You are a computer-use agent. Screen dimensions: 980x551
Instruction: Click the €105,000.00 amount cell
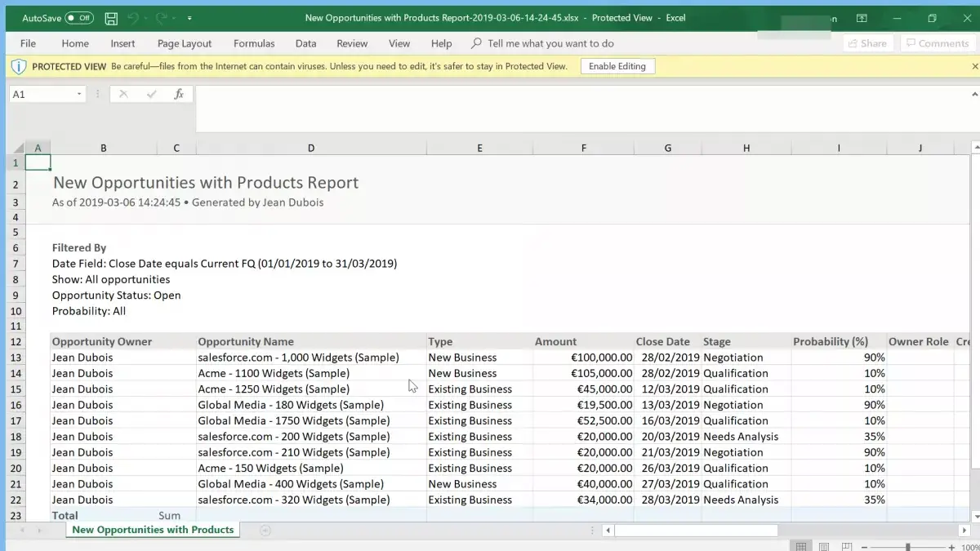tap(584, 373)
